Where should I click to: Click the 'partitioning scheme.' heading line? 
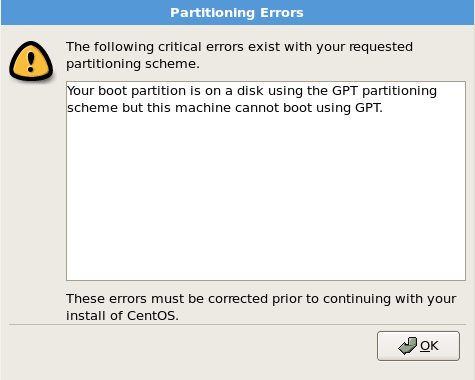coord(133,64)
